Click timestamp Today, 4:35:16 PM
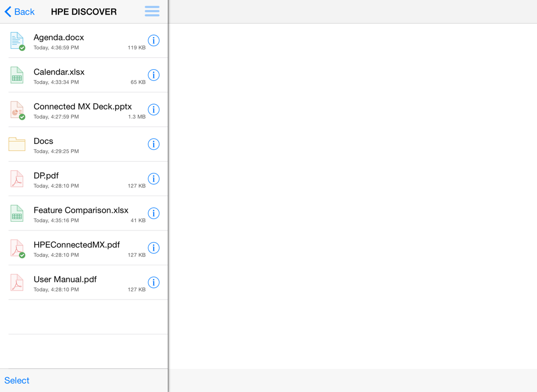This screenshot has height=392, width=537. (x=56, y=221)
